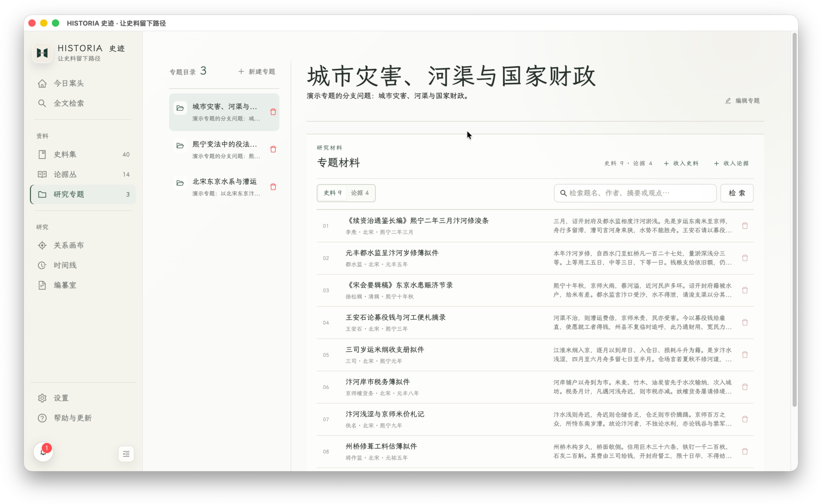This screenshot has height=504, width=822.
Task: Open 帮助与更新
Action: pos(83,418)
